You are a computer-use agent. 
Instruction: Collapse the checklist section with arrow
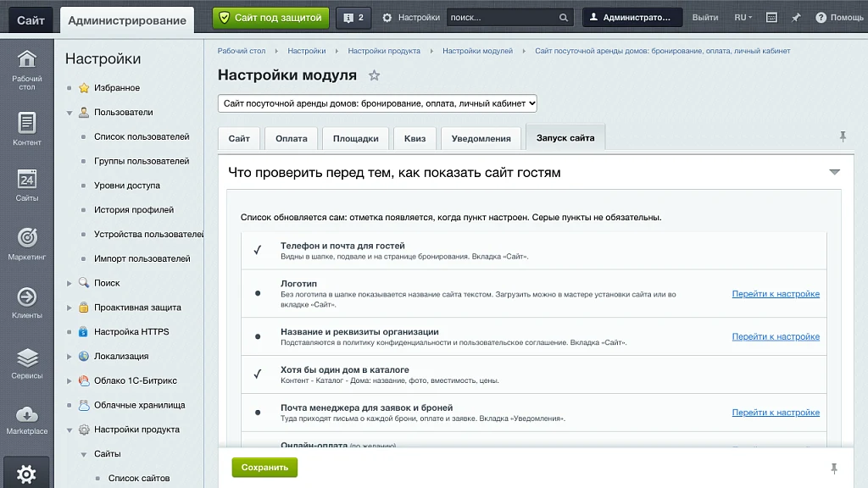(834, 172)
